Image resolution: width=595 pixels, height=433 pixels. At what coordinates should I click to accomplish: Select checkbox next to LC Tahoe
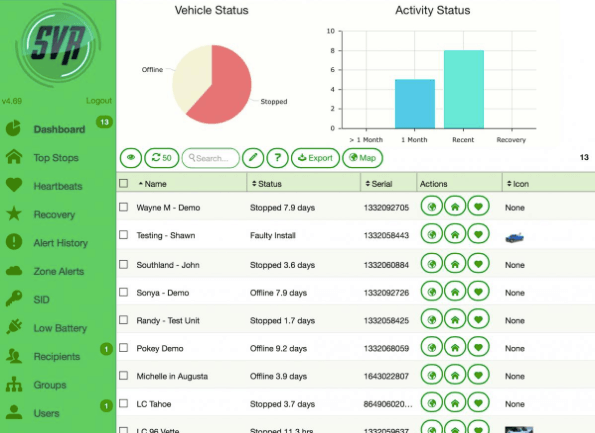[x=124, y=403]
